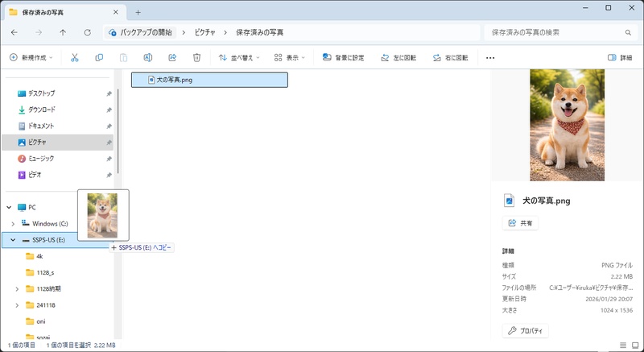This screenshot has height=352, width=644.
Task: Go up one folder level
Action: click(63, 32)
